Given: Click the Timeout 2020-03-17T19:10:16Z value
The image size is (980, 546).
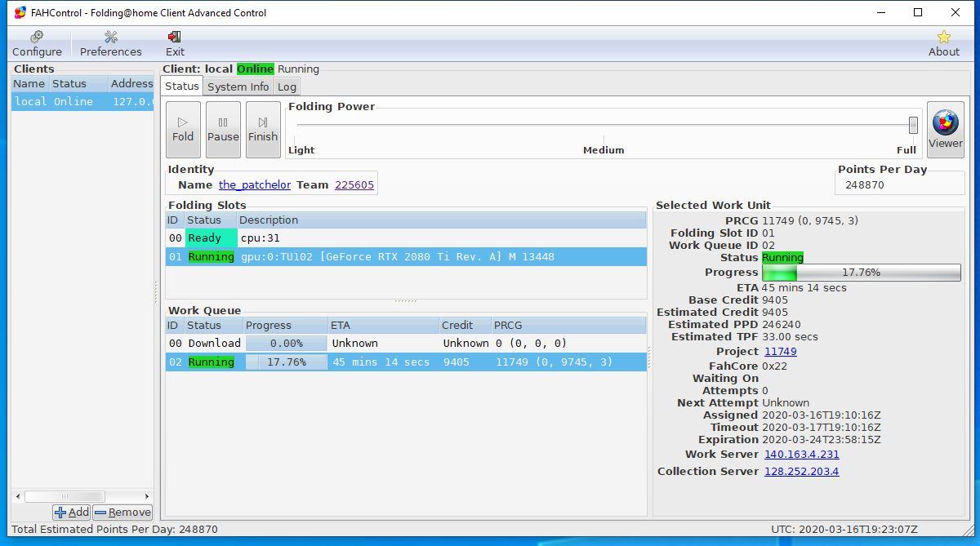Looking at the screenshot, I should pyautogui.click(x=821, y=427).
